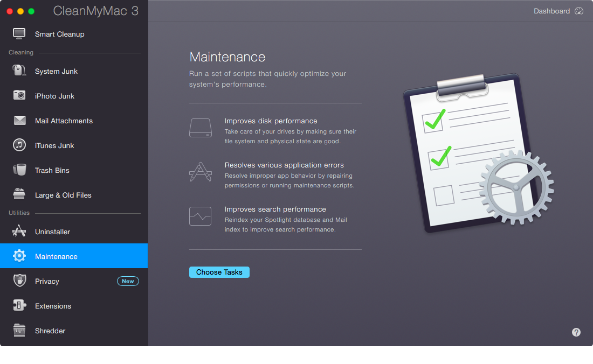Open the Shredder utility

click(74, 331)
